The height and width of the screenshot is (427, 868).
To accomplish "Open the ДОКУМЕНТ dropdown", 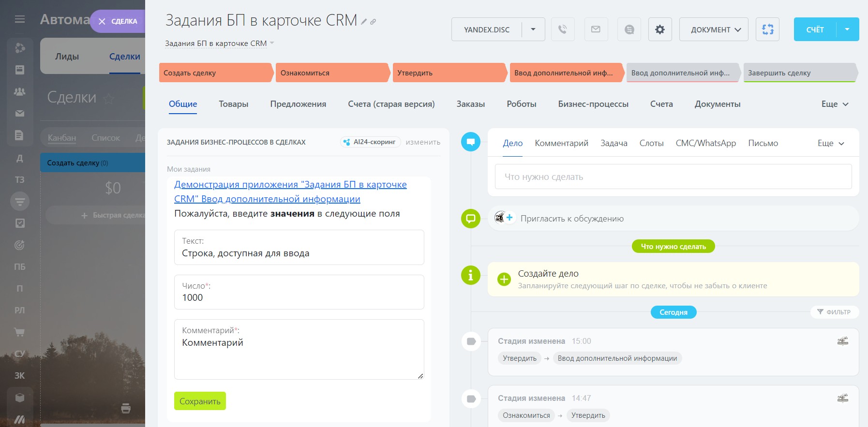I will coord(714,29).
